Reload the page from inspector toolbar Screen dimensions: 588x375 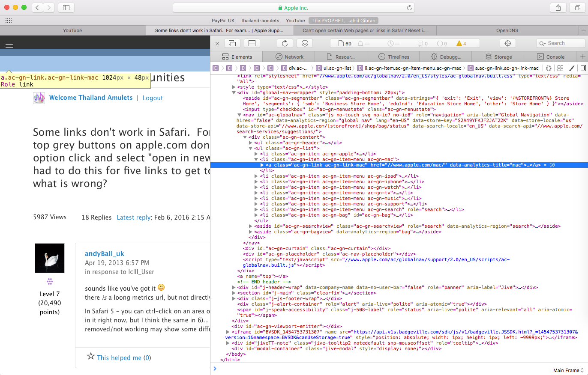(285, 43)
